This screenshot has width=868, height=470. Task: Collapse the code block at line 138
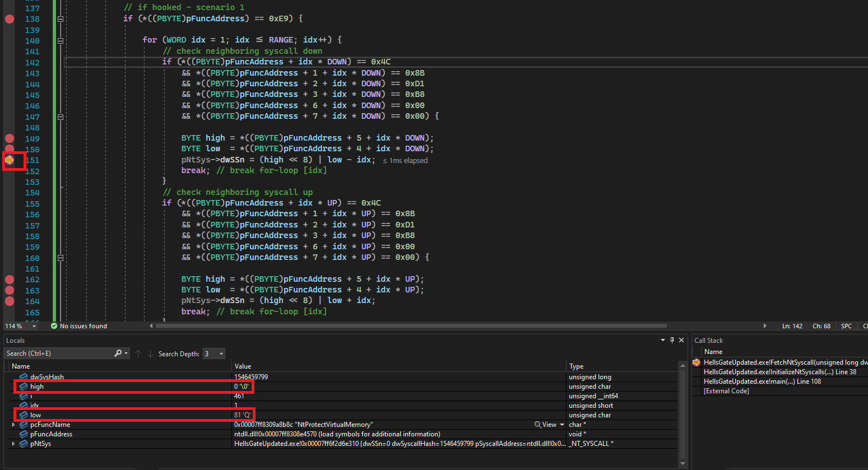[x=61, y=19]
